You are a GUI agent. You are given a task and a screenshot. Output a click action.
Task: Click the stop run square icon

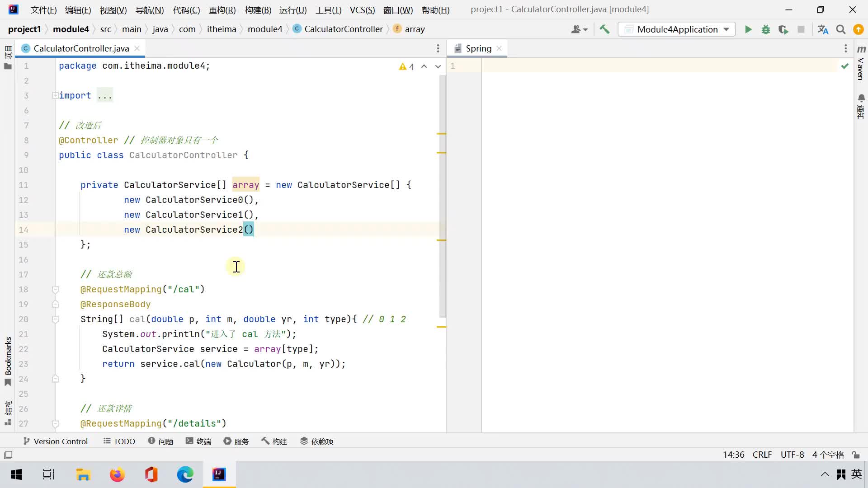[801, 29]
